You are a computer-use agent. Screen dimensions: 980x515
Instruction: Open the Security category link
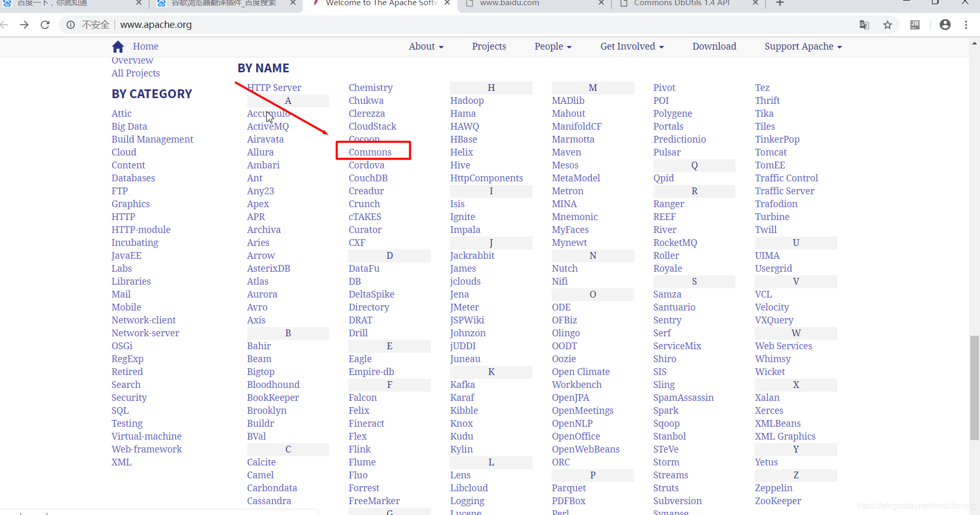coord(129,398)
